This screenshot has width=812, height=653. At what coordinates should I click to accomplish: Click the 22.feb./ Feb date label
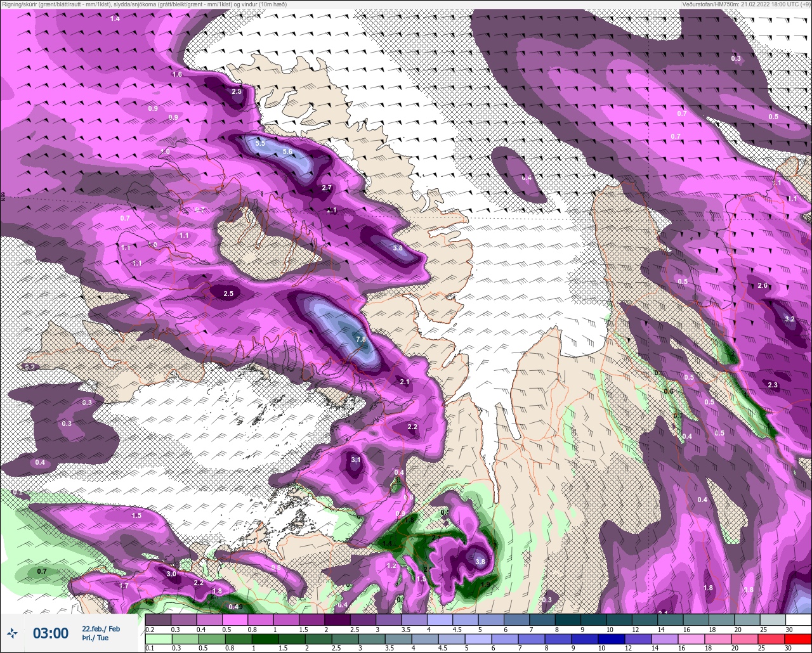[101, 628]
